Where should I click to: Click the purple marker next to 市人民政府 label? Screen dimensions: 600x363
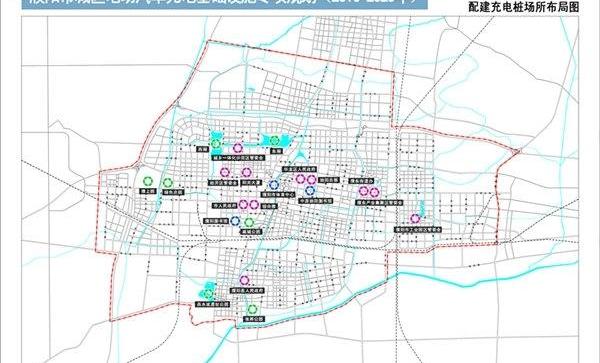[x=243, y=205]
